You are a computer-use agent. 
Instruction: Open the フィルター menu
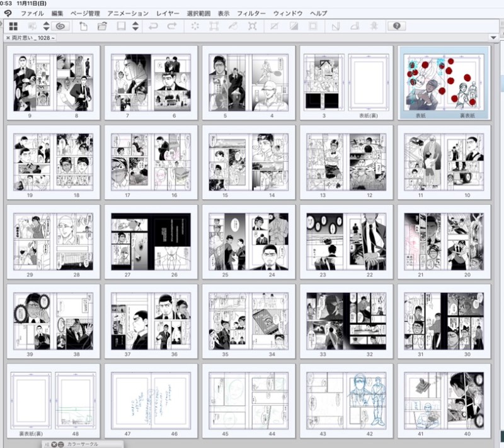click(x=251, y=13)
